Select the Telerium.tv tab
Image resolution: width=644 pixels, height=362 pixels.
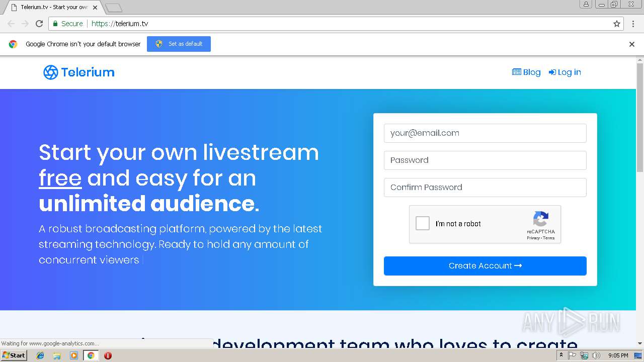coord(53,8)
